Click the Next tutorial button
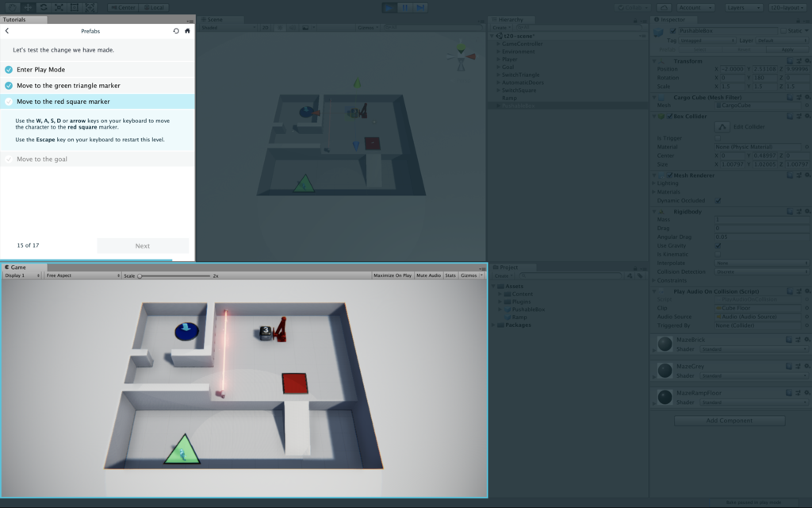This screenshot has height=508, width=812. pyautogui.click(x=143, y=246)
